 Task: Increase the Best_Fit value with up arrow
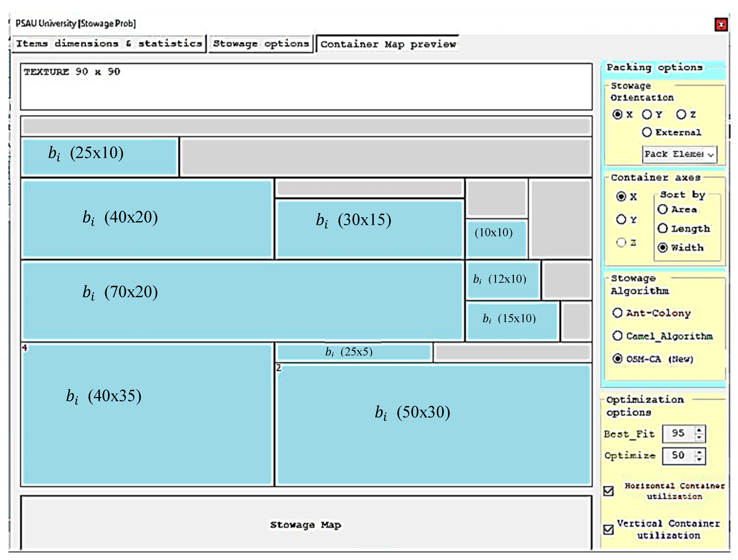[699, 430]
